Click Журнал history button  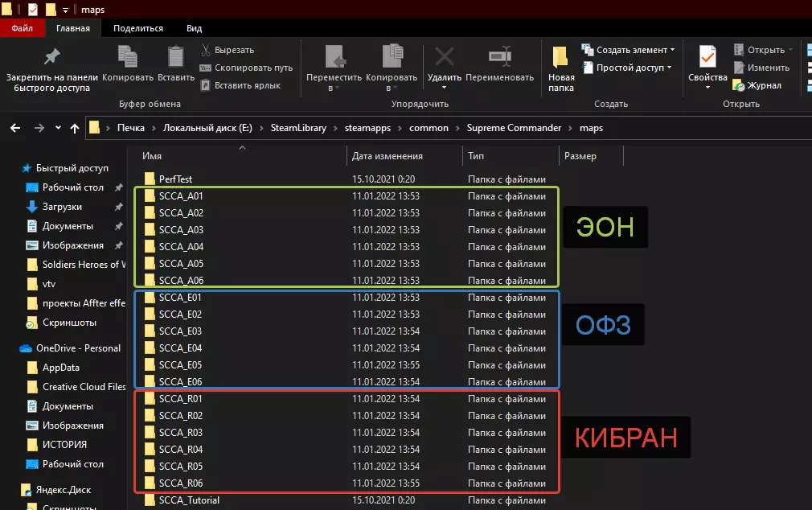757,85
